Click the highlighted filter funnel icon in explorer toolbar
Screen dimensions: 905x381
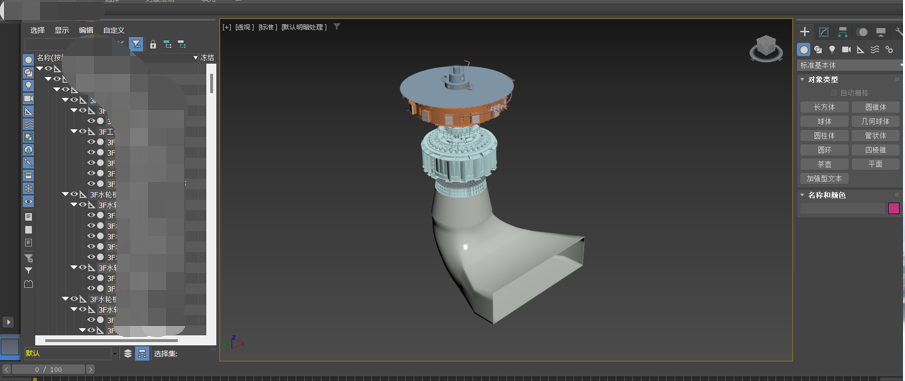coord(136,44)
